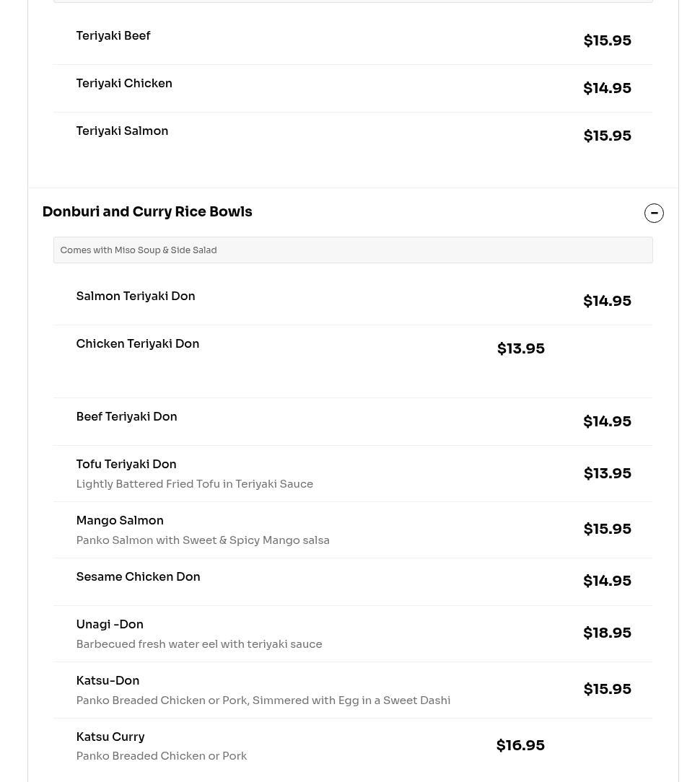Choose Sesame Chicken Don

coord(353,581)
